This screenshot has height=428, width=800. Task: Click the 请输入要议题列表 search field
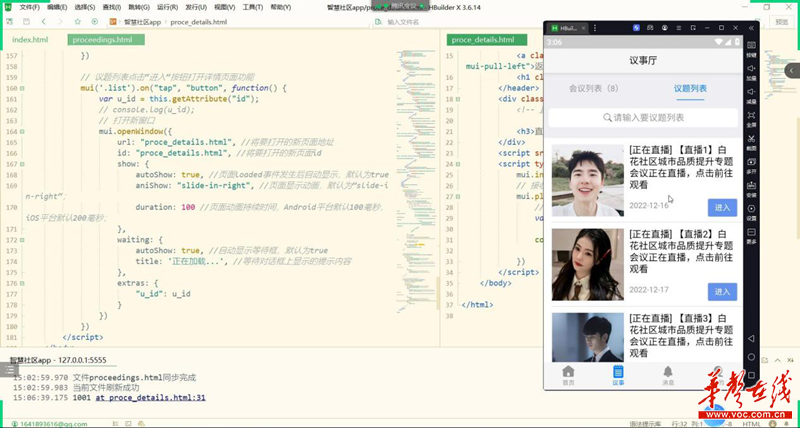pyautogui.click(x=643, y=118)
